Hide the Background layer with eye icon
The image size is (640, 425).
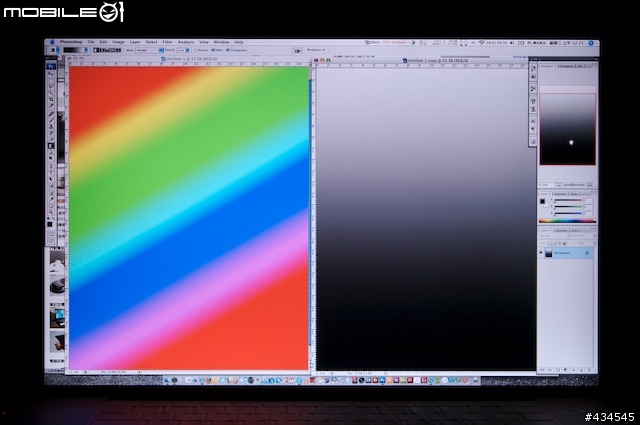coord(541,253)
